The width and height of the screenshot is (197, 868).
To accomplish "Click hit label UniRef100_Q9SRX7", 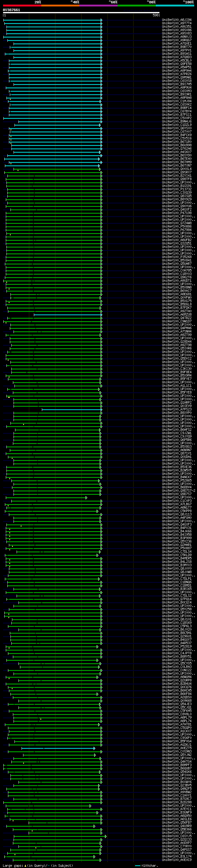I will 177,172.
